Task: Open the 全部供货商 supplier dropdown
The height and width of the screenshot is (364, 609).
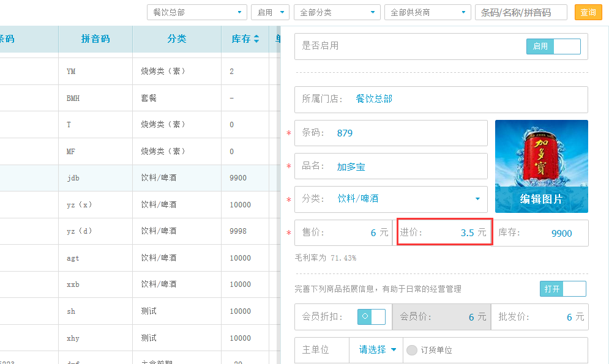Action: tap(427, 12)
